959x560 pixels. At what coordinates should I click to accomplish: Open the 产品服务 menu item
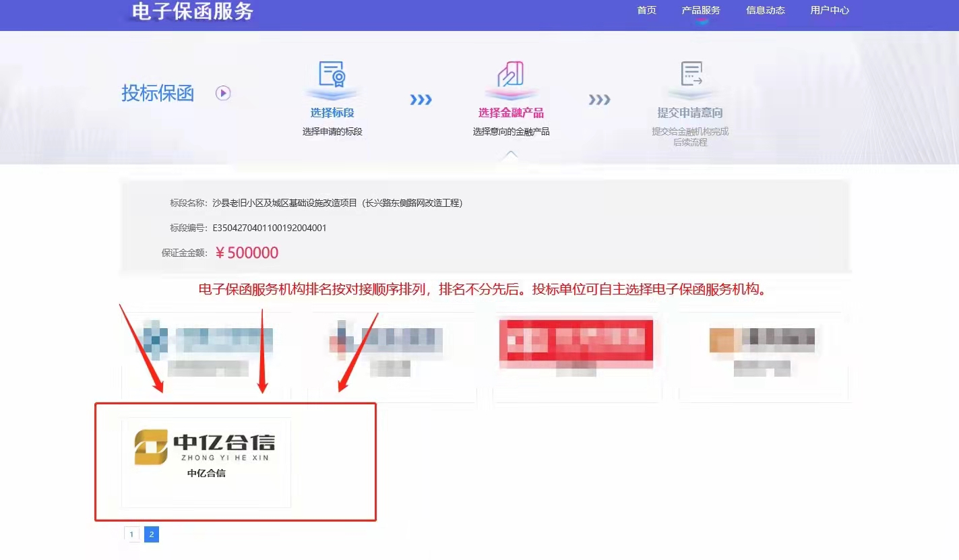pos(701,10)
